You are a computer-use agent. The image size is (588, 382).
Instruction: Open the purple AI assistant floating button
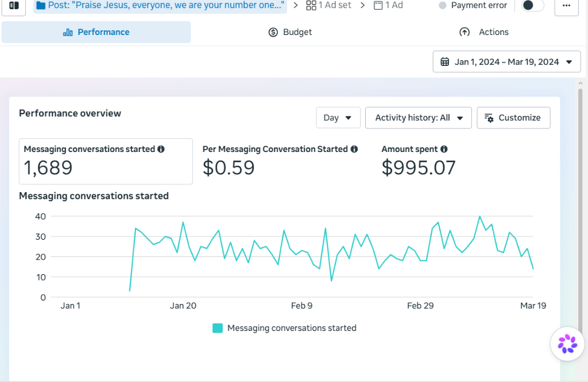(x=567, y=344)
